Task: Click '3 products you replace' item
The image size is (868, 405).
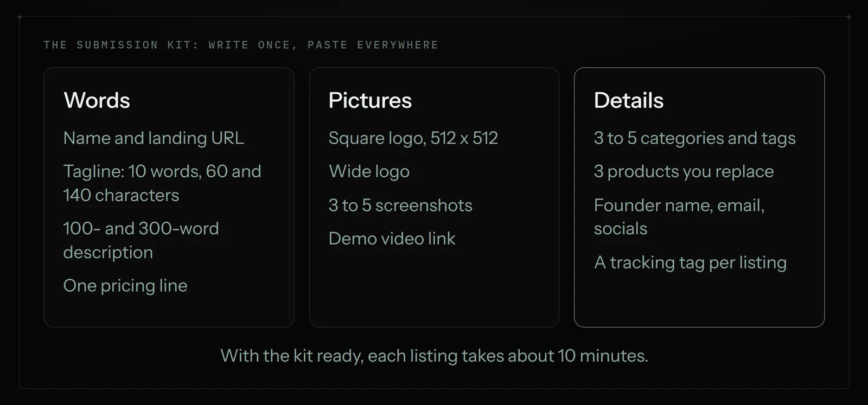Action: point(684,171)
